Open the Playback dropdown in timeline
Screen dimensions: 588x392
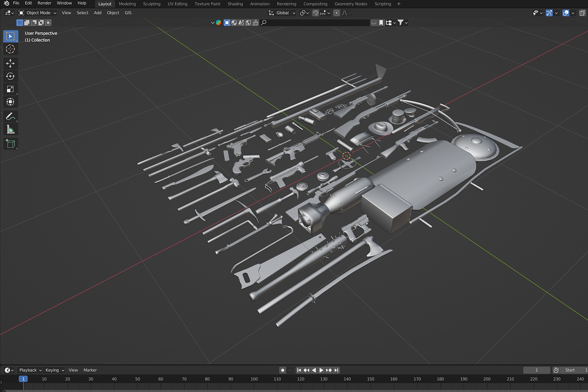[30, 370]
